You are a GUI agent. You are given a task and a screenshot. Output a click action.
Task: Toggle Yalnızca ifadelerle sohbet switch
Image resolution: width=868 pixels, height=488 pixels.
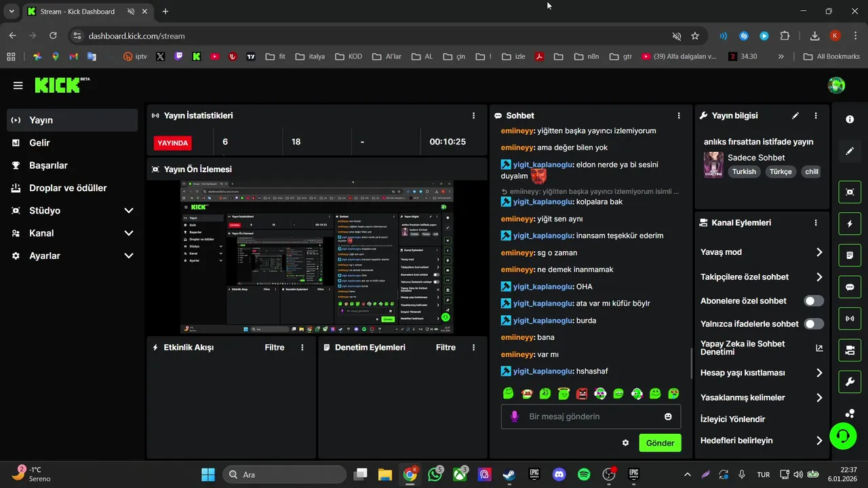814,324
